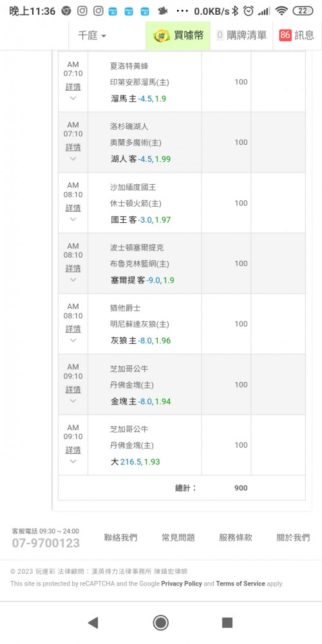This screenshot has width=322, height=644.
Task: Open 詳情 for 猶他爵士 game
Action: [73, 329]
